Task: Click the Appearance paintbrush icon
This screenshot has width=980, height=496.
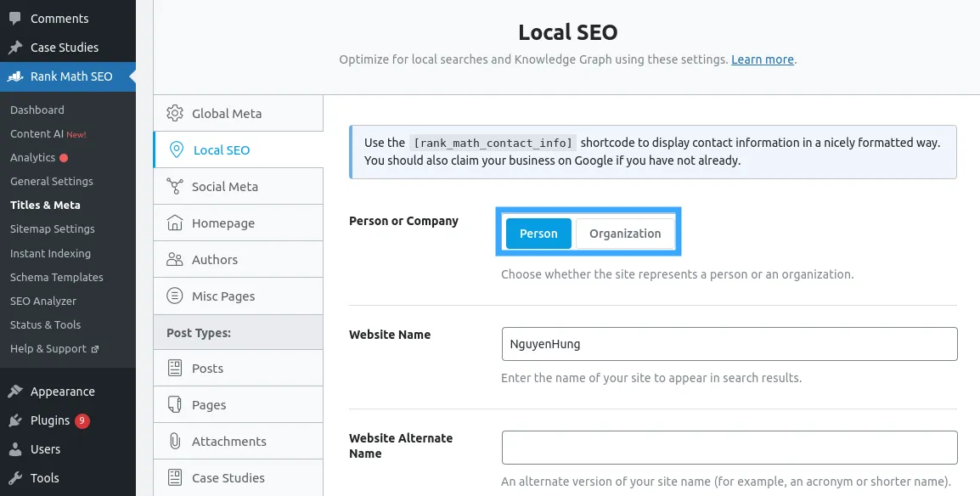Action: [x=15, y=392]
